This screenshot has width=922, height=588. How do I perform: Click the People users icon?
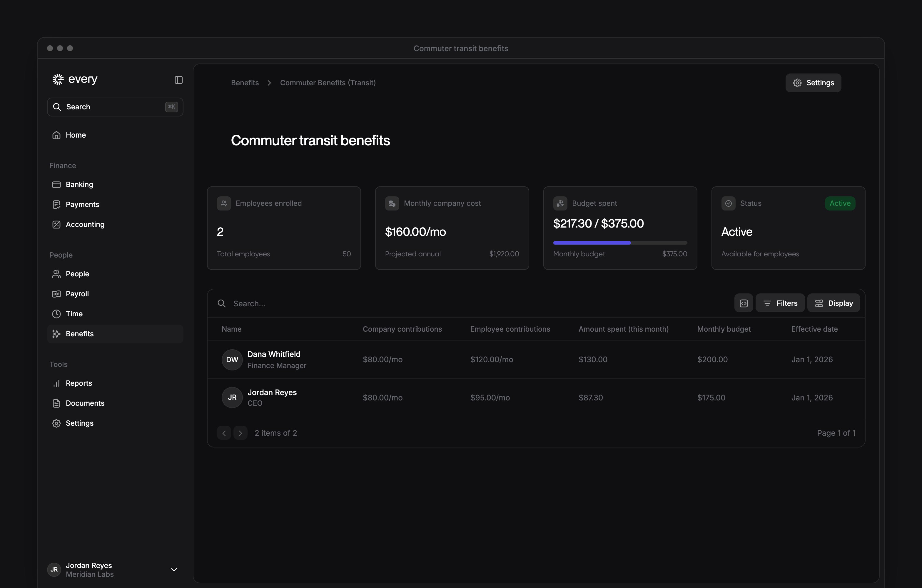pos(56,274)
